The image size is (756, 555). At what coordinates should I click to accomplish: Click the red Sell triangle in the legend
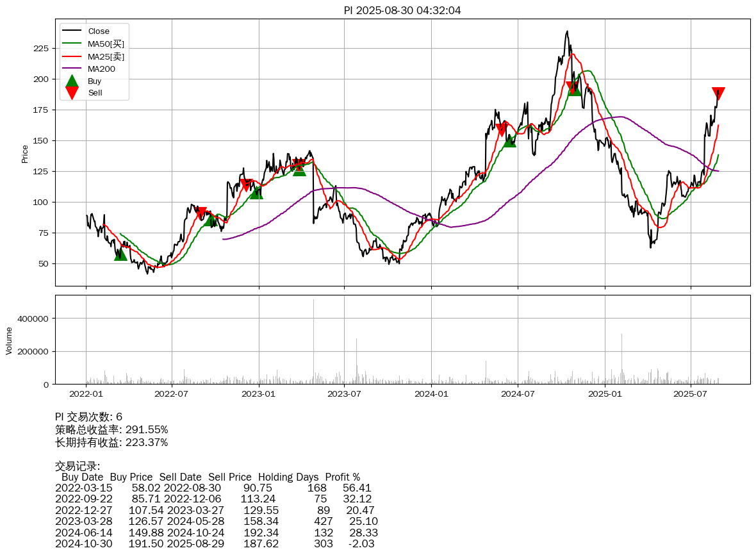click(x=72, y=93)
